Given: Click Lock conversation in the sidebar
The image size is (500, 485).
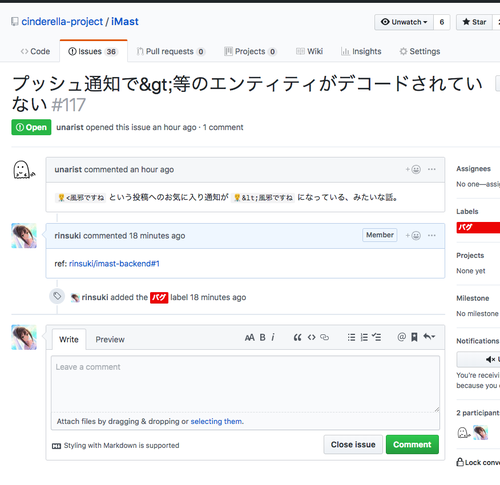Looking at the screenshot, I should tap(478, 462).
